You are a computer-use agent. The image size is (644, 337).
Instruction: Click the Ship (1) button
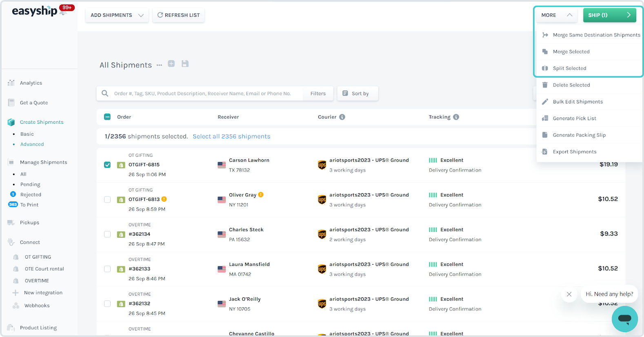609,15
